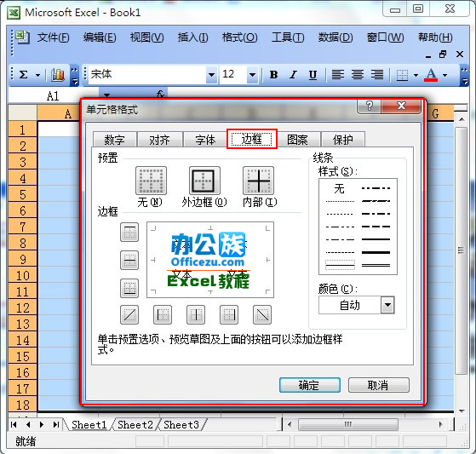Toggle italic formatting
Image resolution: width=476 pixels, height=454 pixels.
pyautogui.click(x=293, y=74)
